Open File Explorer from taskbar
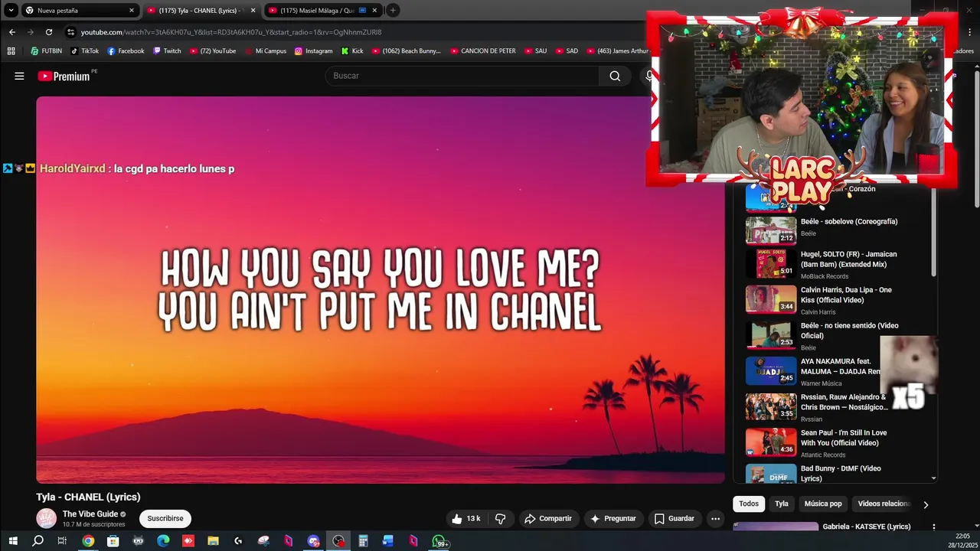Screen dimensions: 980x551 (x=214, y=541)
